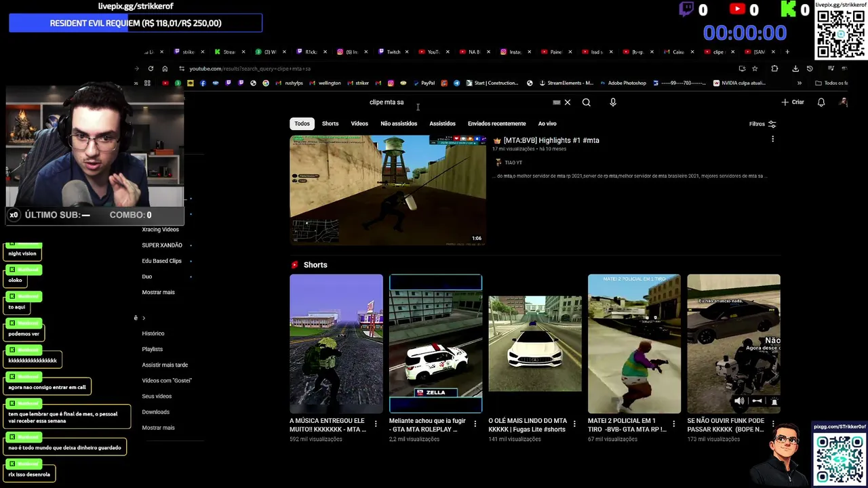Open the white car 'OLÉ MAIS LINDO' short thumbnail
Image resolution: width=868 pixels, height=488 pixels.
535,344
